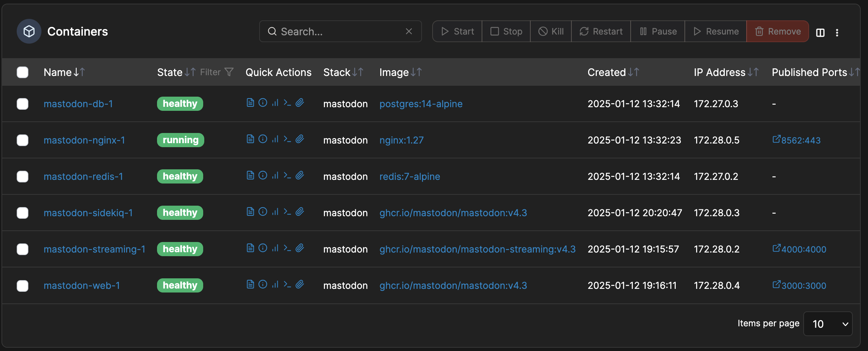
Task: Open the postgres:14-alpine image link
Action: (421, 104)
